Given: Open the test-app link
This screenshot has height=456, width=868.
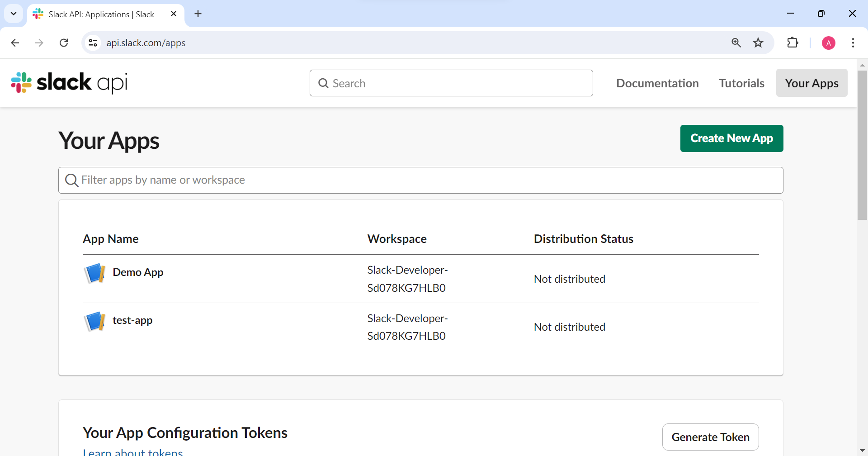Looking at the screenshot, I should pos(132,320).
